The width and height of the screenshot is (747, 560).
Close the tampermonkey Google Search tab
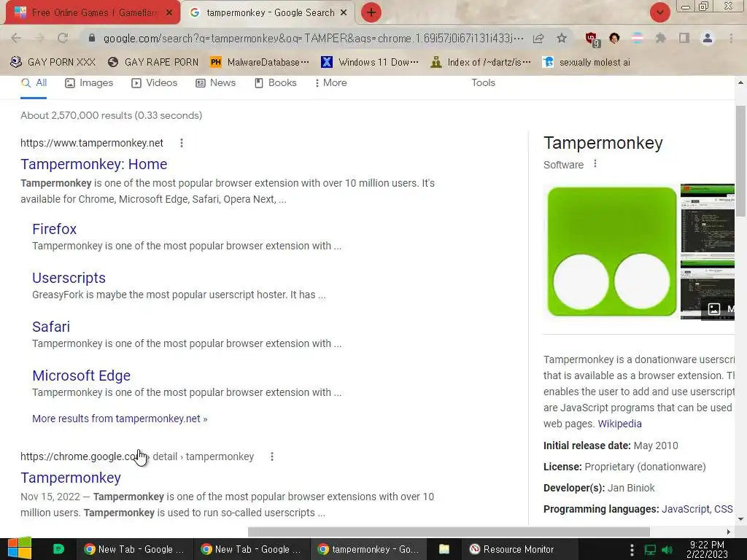point(344,13)
